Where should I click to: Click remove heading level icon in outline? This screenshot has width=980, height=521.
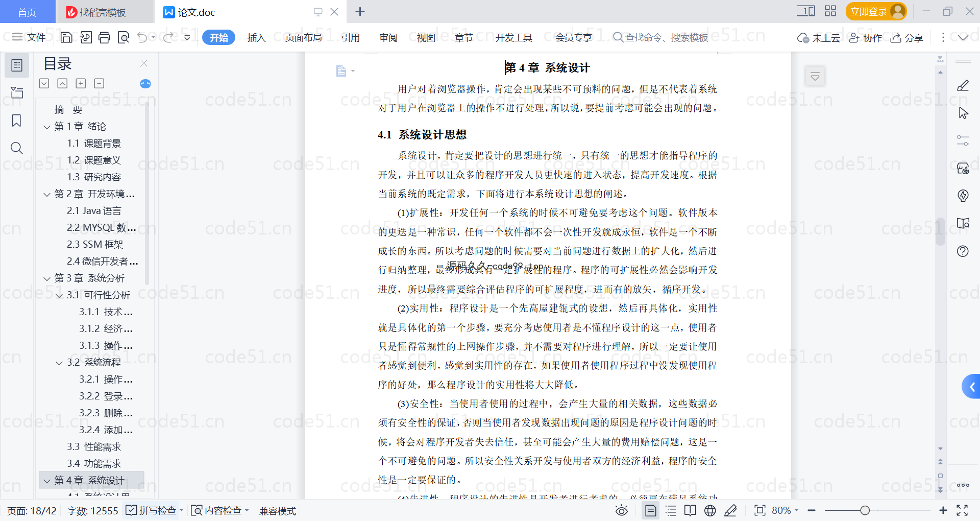(99, 83)
